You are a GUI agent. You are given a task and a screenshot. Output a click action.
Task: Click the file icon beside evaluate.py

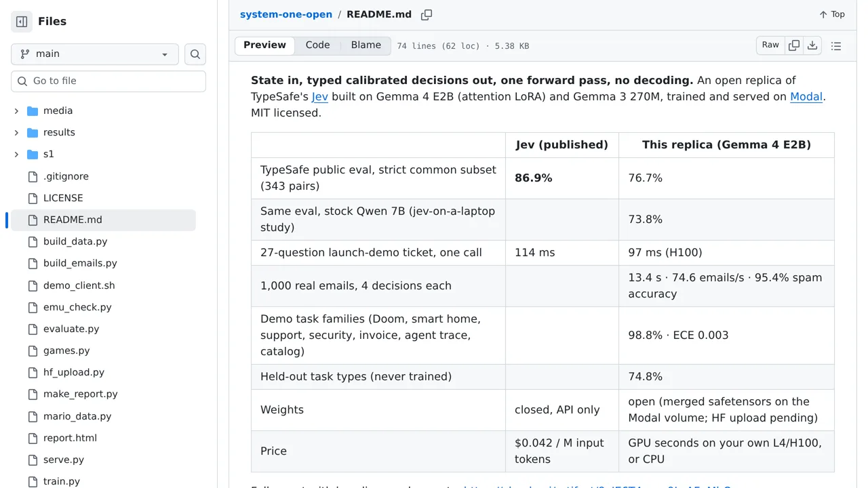point(33,329)
